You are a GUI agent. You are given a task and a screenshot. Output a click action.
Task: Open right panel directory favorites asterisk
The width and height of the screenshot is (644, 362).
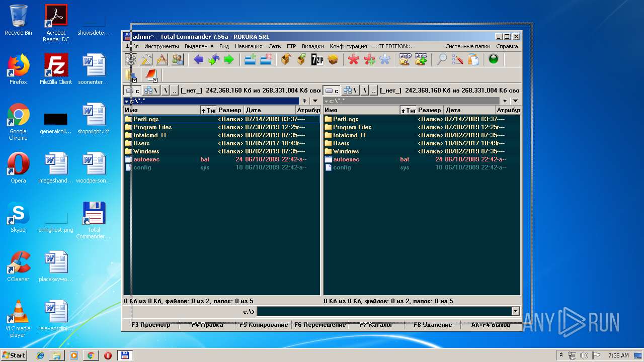pos(504,101)
